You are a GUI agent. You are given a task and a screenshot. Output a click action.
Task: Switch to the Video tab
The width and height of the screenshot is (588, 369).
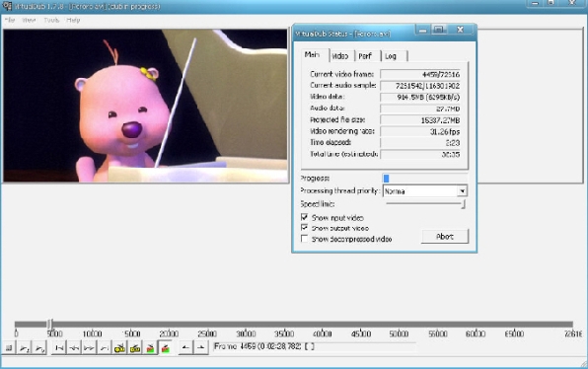(341, 56)
